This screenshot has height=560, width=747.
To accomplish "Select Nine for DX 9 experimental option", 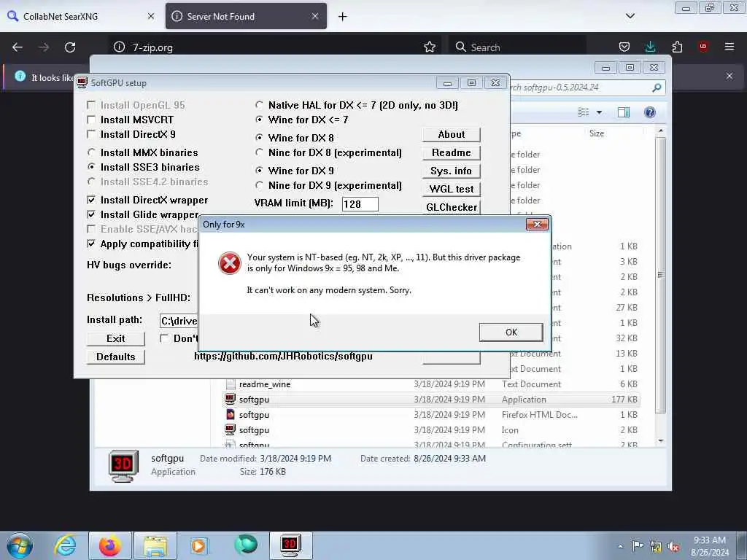I will [259, 185].
